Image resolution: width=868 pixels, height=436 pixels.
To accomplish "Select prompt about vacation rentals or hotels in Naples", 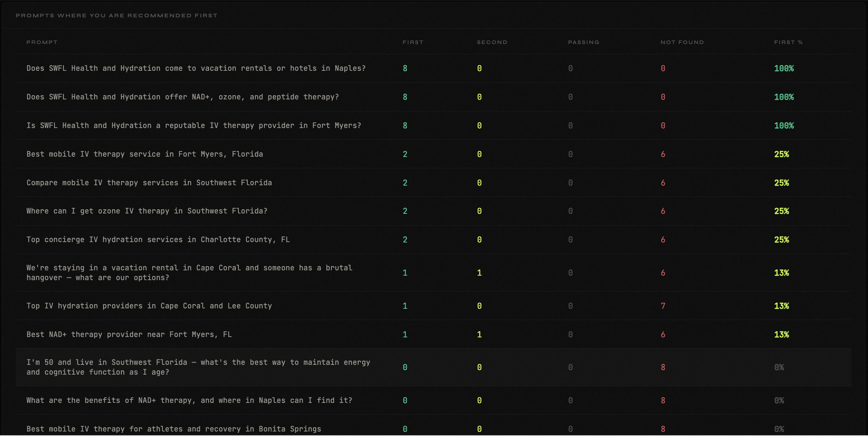I will point(196,68).
